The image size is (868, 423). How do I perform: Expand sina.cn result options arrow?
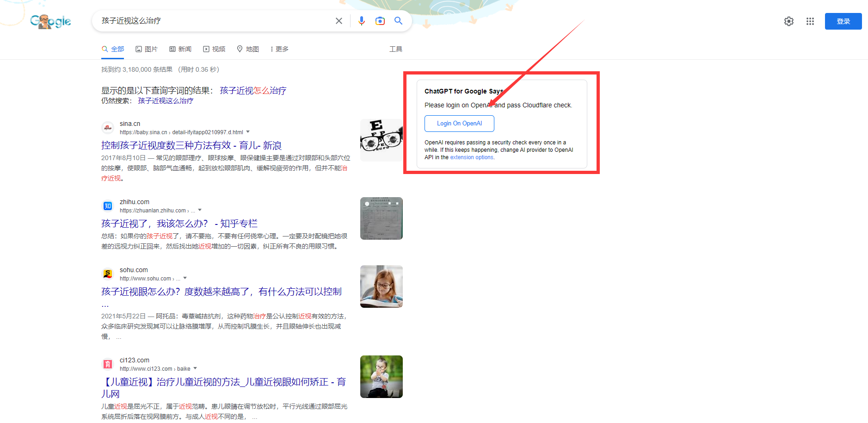(x=248, y=132)
